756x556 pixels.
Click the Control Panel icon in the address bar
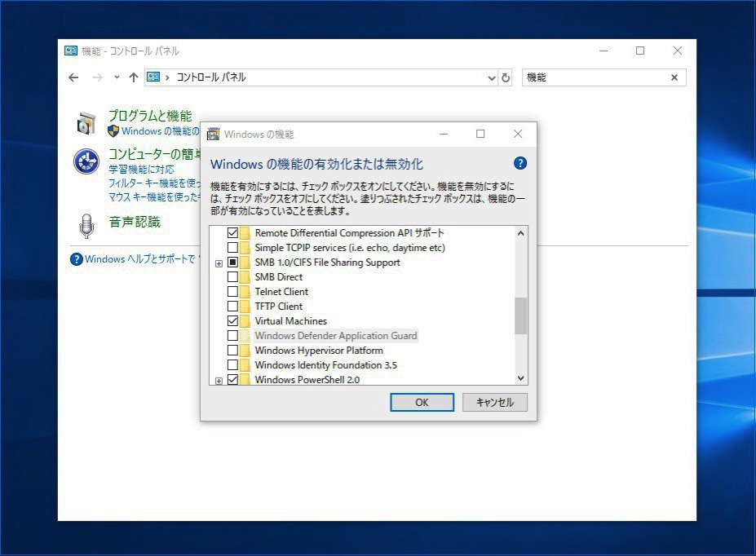tap(153, 77)
